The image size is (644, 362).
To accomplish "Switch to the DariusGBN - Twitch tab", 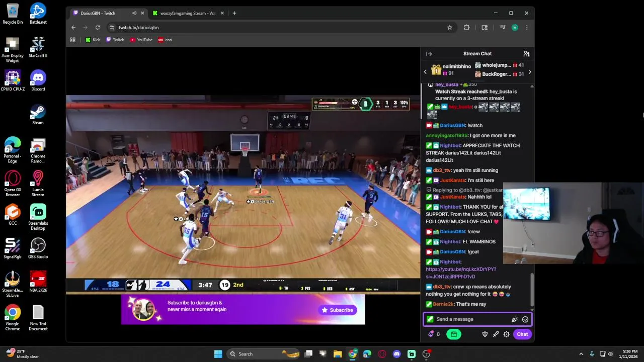I will (x=107, y=13).
